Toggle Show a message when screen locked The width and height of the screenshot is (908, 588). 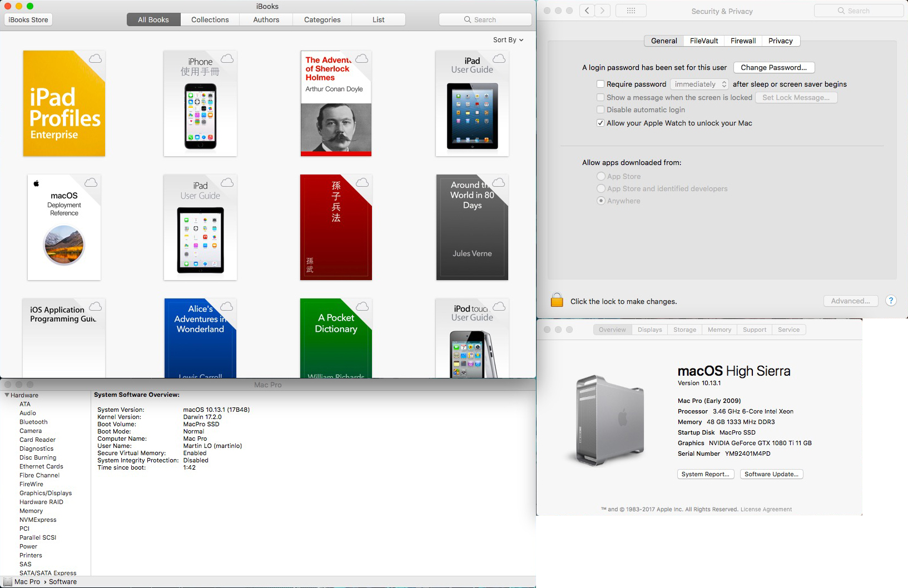tap(601, 97)
